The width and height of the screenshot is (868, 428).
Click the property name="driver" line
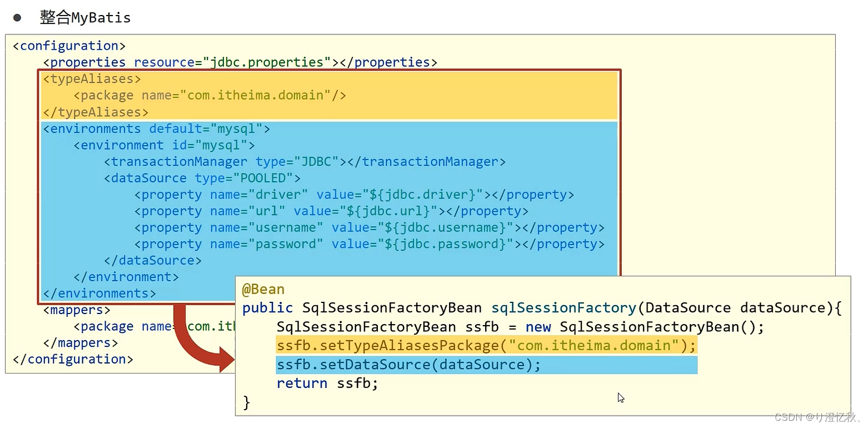[x=354, y=195]
